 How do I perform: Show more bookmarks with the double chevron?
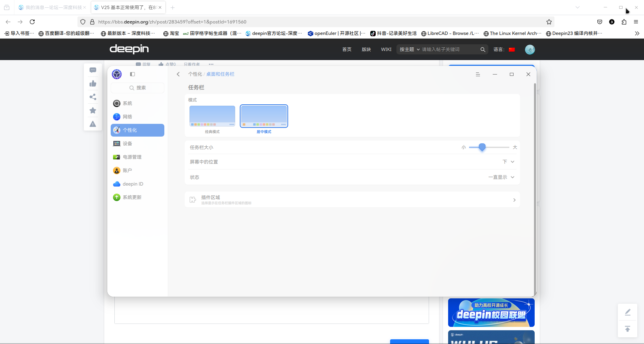point(637,33)
